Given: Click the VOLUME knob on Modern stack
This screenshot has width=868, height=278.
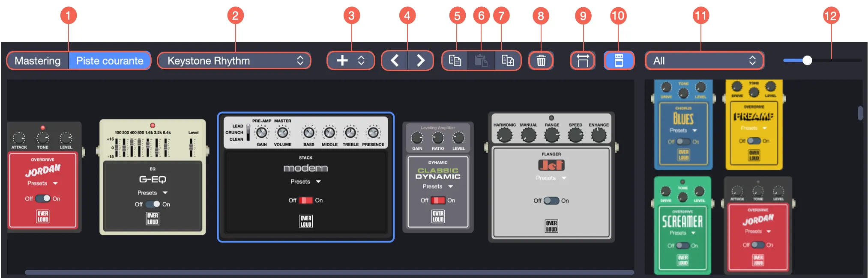Looking at the screenshot, I should tap(283, 133).
